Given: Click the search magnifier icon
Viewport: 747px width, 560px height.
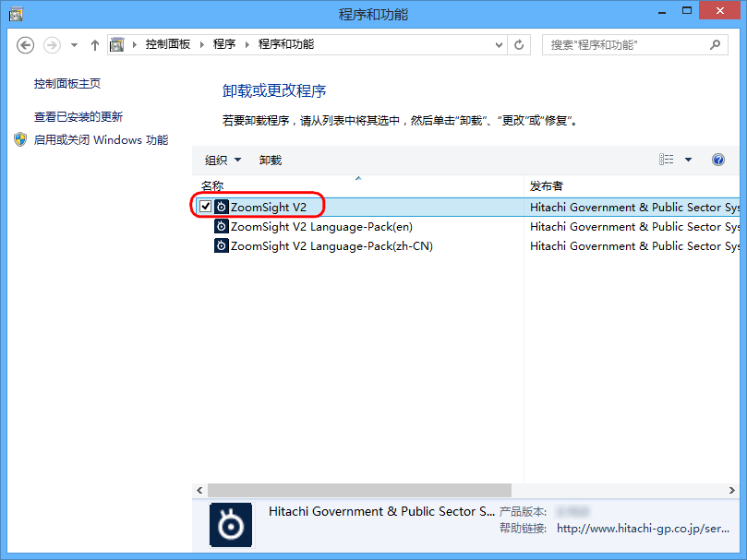Looking at the screenshot, I should 715,45.
